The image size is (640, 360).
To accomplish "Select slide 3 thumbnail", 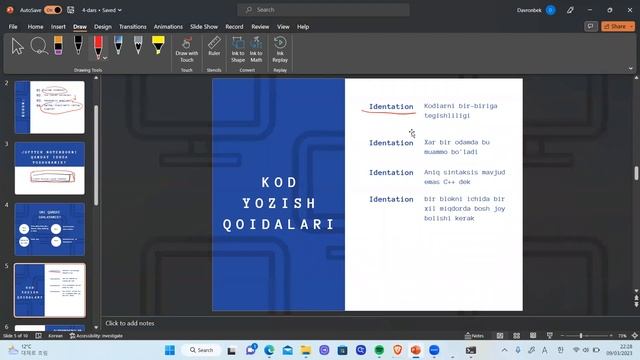I will coord(50,168).
